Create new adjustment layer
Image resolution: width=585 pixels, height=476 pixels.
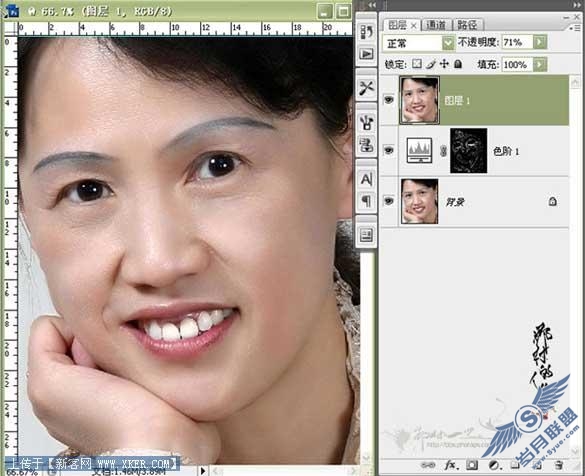(494, 465)
